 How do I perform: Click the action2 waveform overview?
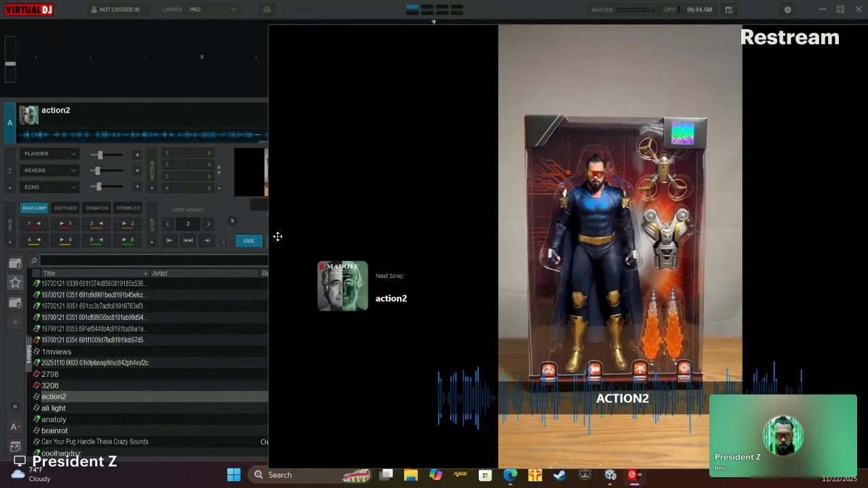coord(142,135)
